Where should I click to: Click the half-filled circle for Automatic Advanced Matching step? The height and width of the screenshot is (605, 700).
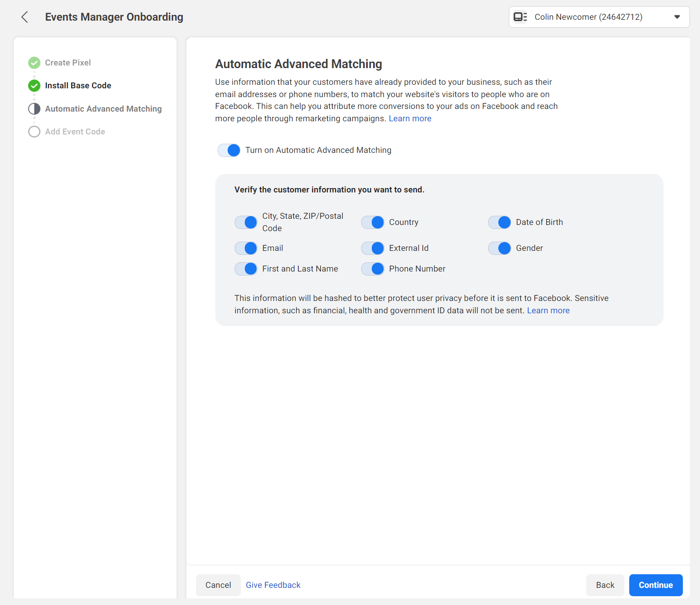34,109
